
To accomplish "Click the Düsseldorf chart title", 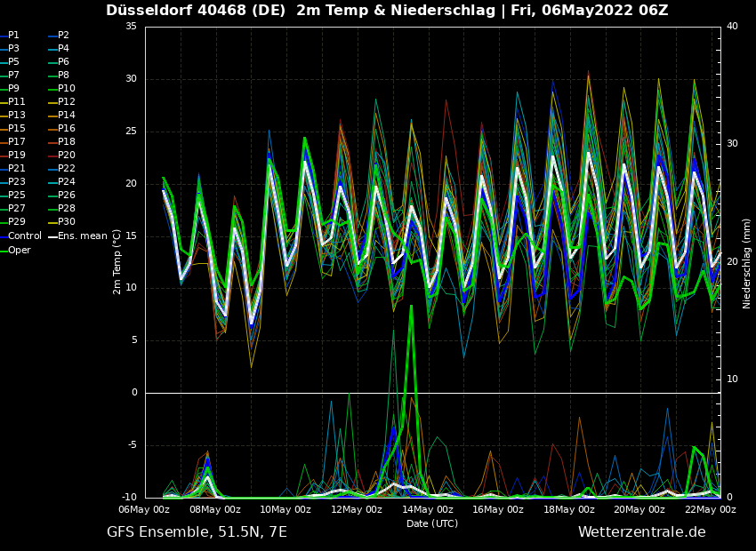I will coord(387,11).
